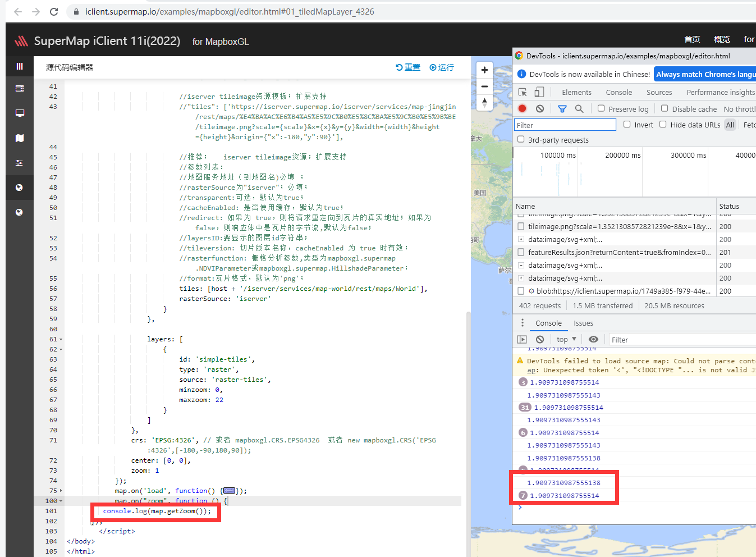Focus the network Filter input field
The image size is (756, 557).
[x=565, y=125]
